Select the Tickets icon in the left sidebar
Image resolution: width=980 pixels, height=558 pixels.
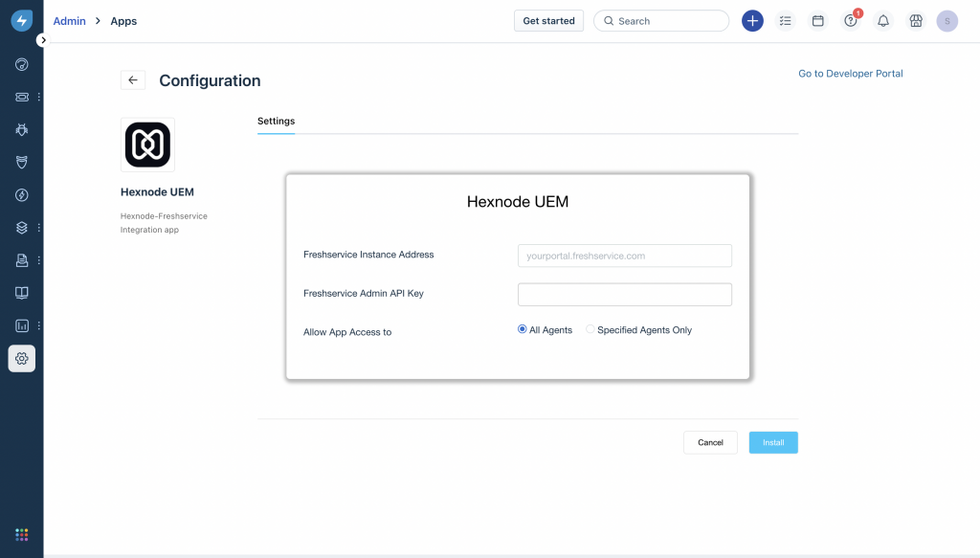click(19, 97)
